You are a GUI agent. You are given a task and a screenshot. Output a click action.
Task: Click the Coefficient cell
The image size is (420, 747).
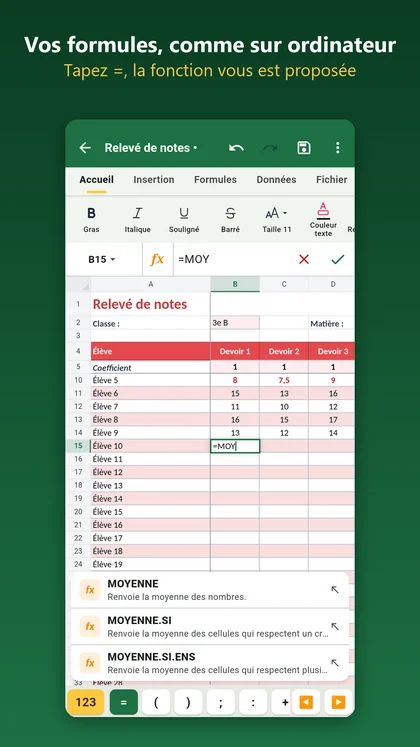coord(150,367)
